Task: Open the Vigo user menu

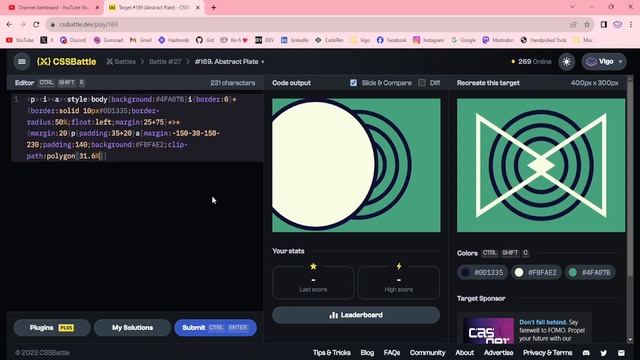Action: click(x=604, y=62)
